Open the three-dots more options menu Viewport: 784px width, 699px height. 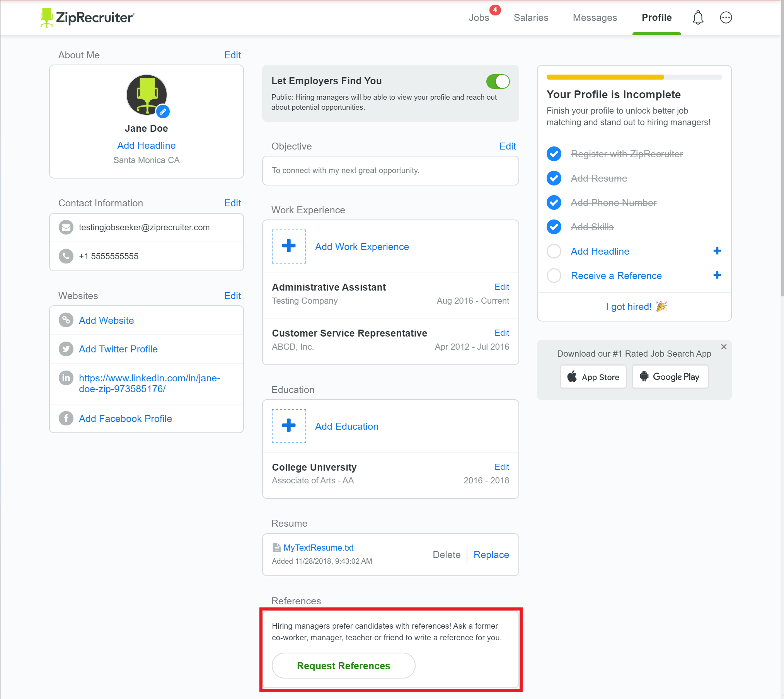click(x=726, y=18)
